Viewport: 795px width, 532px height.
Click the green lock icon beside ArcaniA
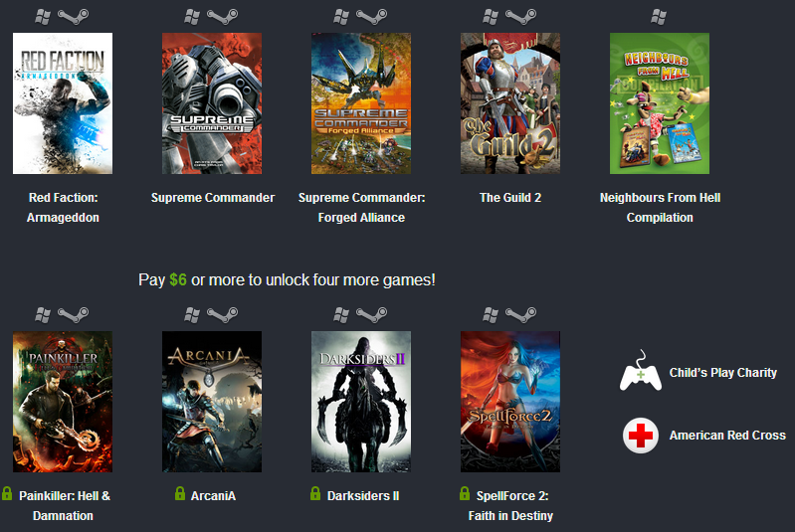tap(180, 493)
